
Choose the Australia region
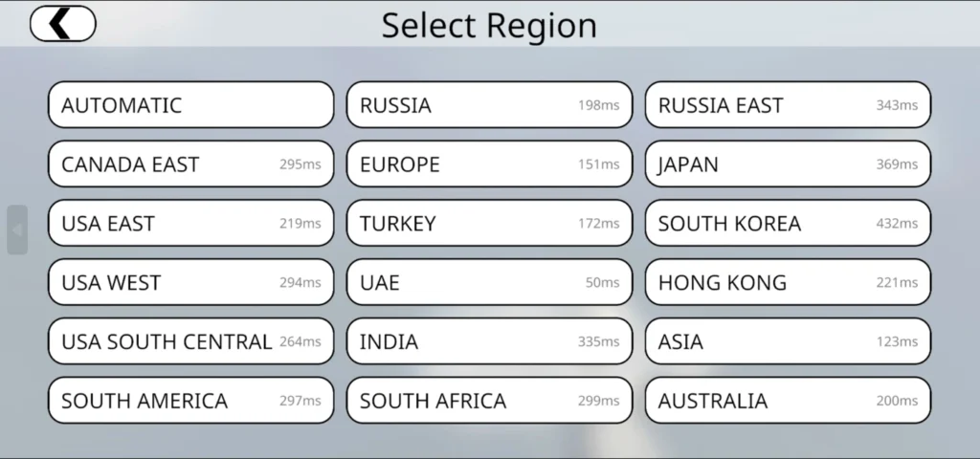[788, 401]
